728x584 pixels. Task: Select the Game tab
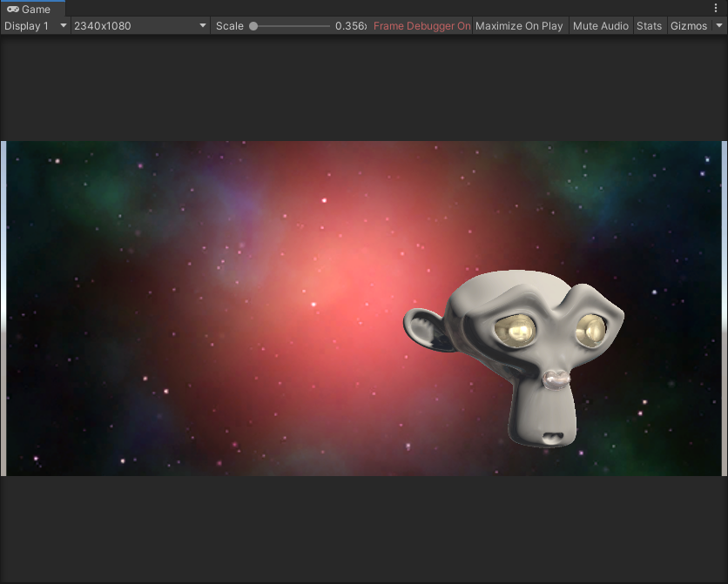[x=32, y=9]
